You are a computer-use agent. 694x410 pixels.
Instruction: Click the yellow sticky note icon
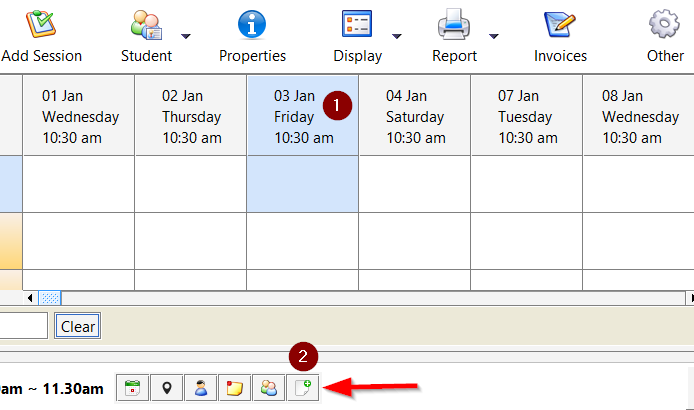click(x=235, y=388)
